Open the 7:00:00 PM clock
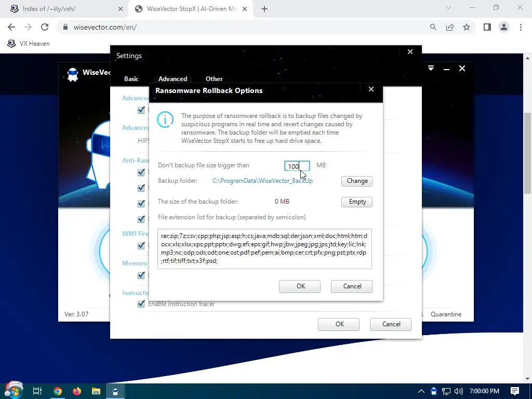532x399 pixels. click(484, 391)
